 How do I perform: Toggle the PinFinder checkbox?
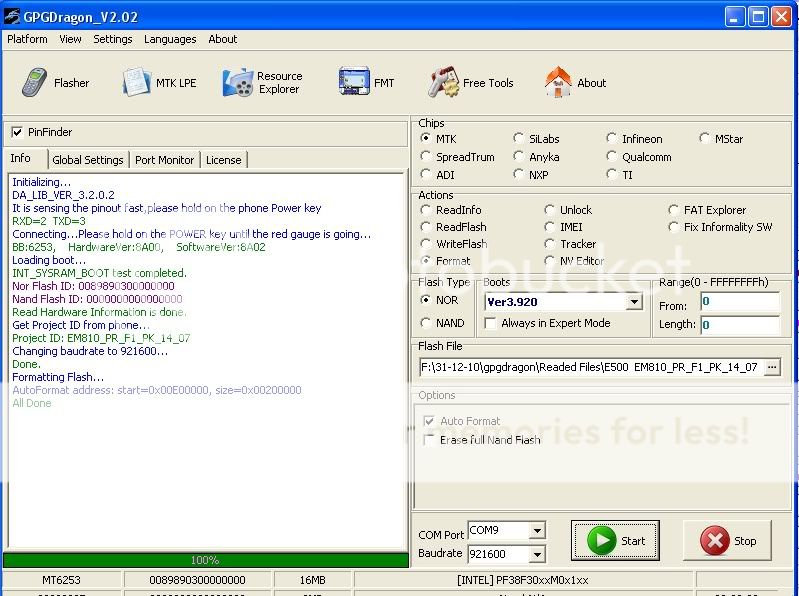(17, 132)
